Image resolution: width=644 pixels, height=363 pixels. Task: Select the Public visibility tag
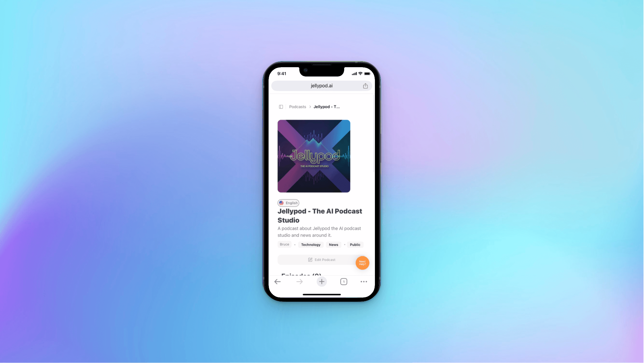355,244
